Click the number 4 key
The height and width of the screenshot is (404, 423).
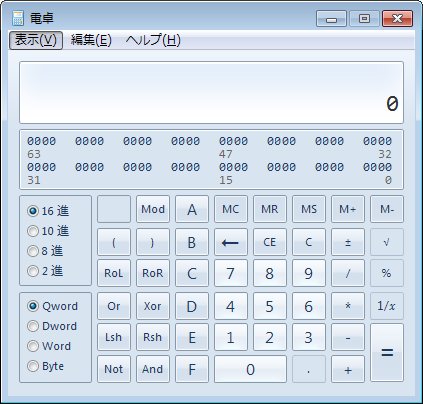[231, 306]
